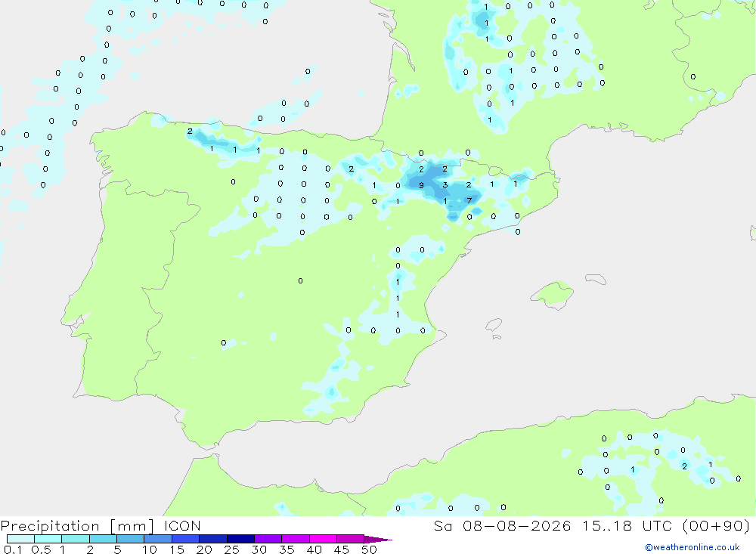Click the "25" legend label

(232, 549)
